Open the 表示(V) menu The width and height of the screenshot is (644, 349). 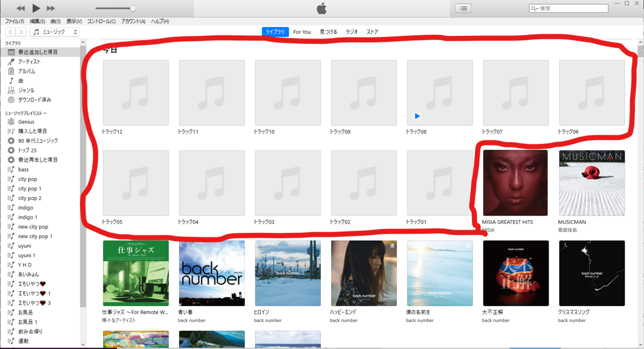[x=74, y=21]
